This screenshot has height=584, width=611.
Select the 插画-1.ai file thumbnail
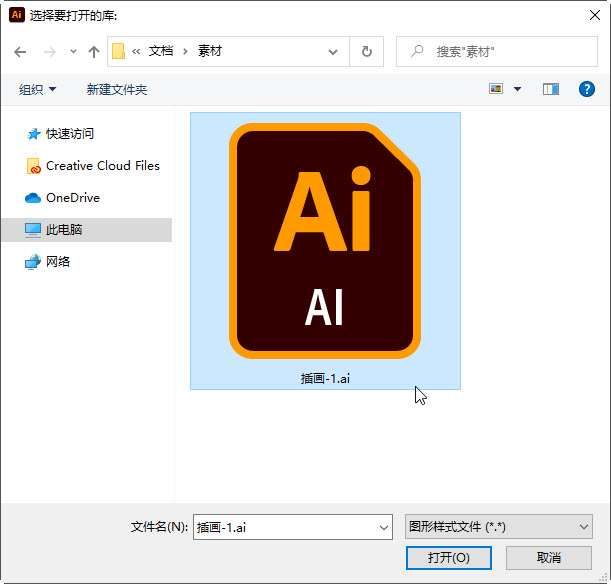tap(325, 241)
